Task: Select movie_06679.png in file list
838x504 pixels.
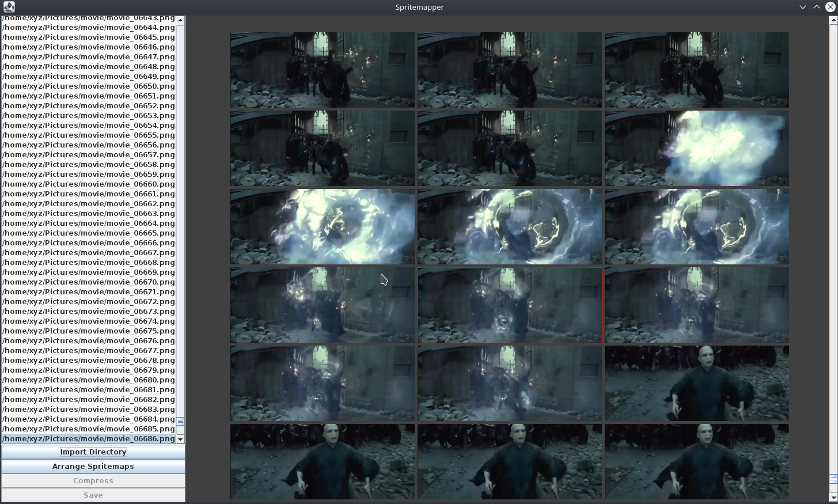Action: pyautogui.click(x=89, y=370)
